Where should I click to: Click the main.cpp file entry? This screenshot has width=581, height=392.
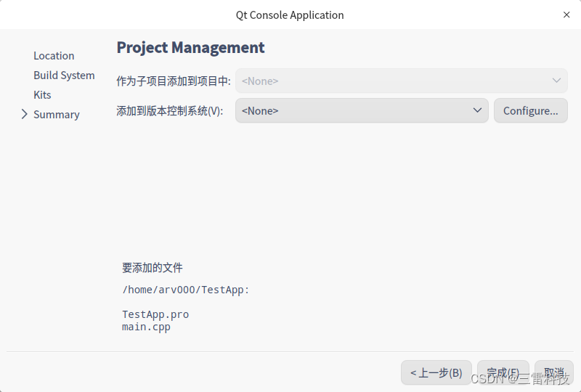click(146, 327)
